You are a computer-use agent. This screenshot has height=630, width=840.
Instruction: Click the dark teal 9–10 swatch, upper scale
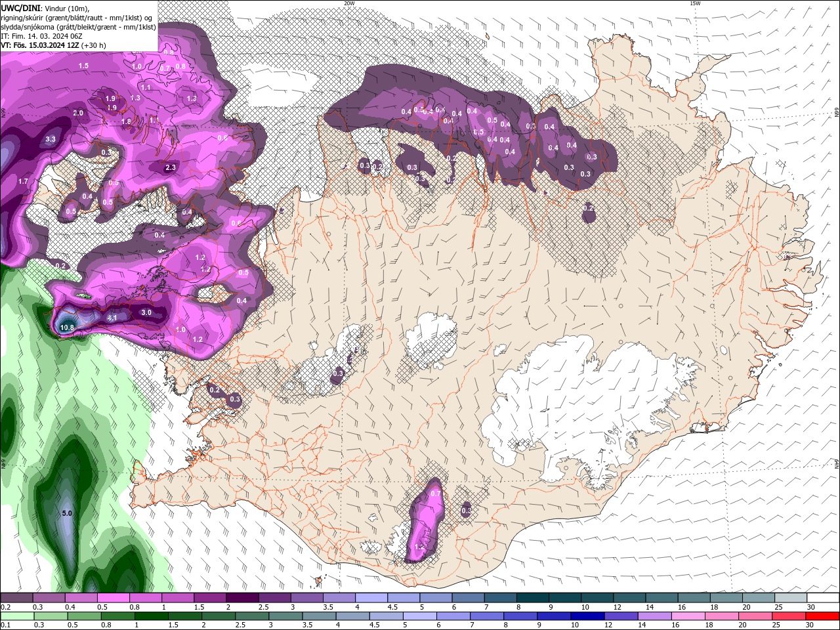tap(565, 598)
